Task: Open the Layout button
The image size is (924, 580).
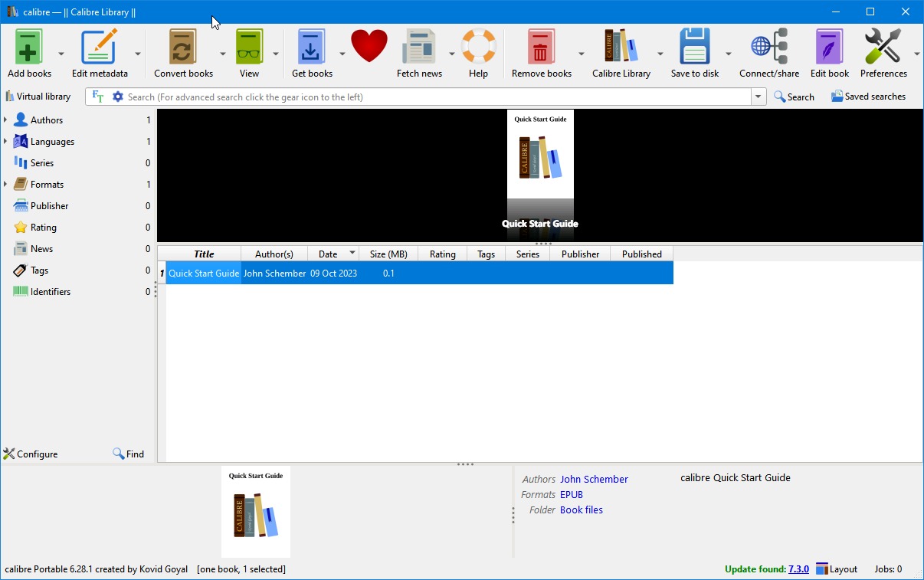Action: pos(837,569)
